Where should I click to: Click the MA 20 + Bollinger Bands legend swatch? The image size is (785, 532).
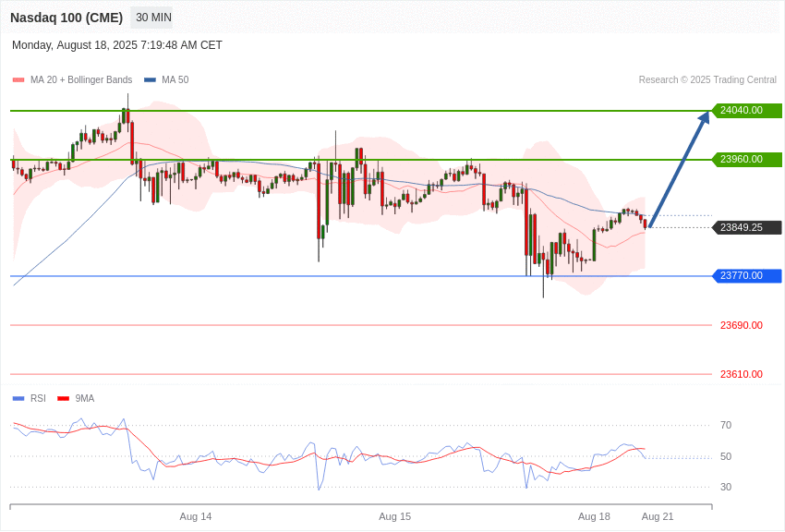[18, 79]
